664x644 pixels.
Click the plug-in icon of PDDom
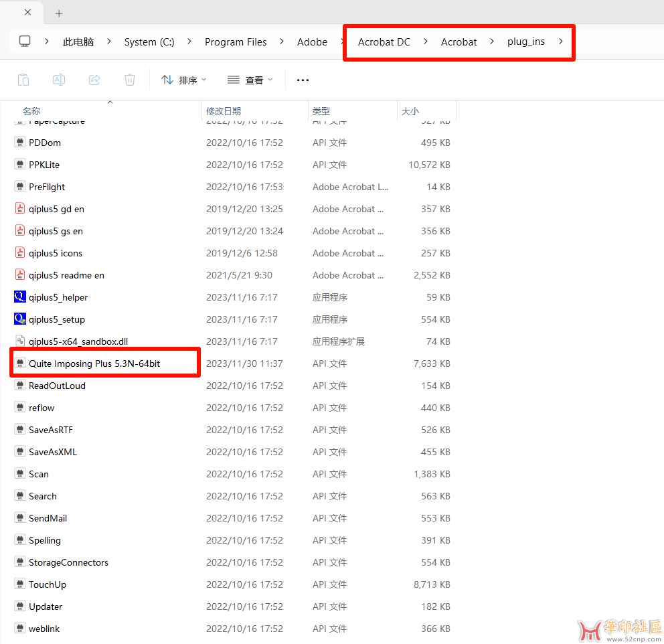[20, 142]
